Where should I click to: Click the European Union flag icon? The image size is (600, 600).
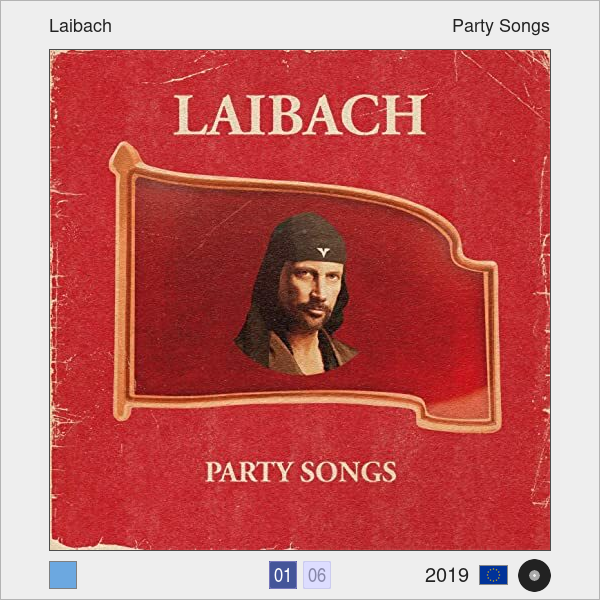point(494,575)
